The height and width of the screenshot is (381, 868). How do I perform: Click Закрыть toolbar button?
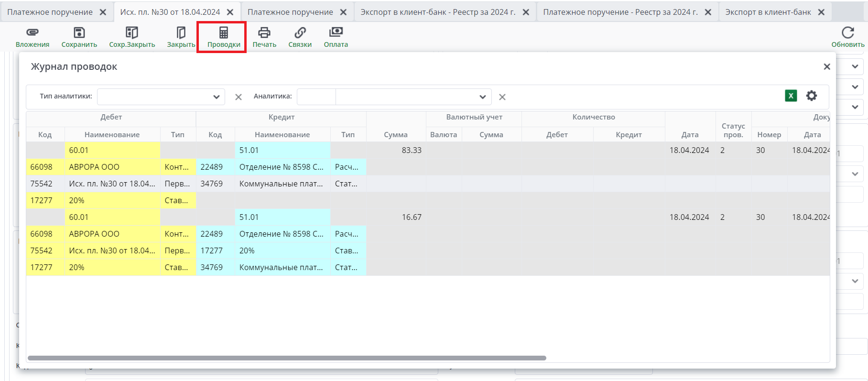181,33
